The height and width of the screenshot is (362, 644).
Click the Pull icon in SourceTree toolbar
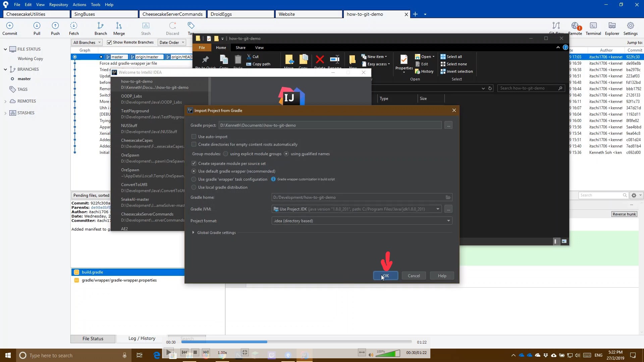[x=37, y=28]
